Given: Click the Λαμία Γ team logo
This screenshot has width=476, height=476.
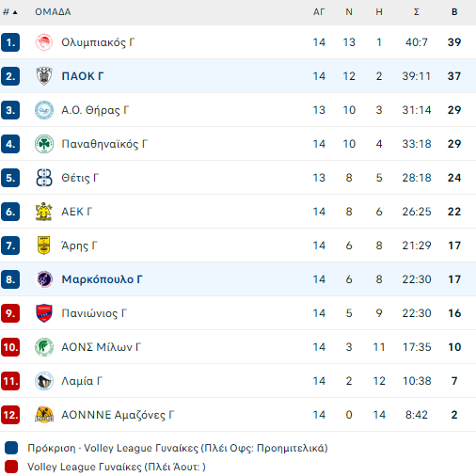Looking at the screenshot, I should tap(44, 381).
